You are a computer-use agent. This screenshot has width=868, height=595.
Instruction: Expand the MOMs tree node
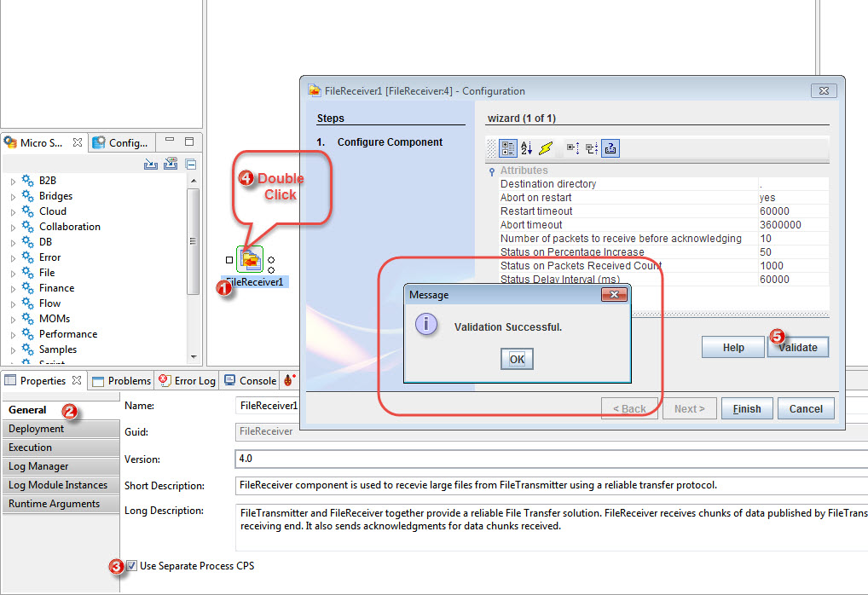tap(13, 320)
